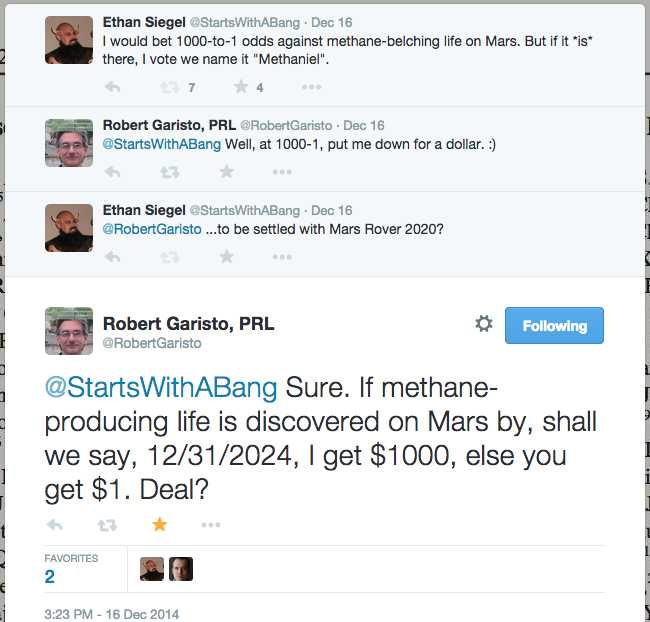
Task: Reply to the main $1000 bet tweet
Action: [x=54, y=525]
